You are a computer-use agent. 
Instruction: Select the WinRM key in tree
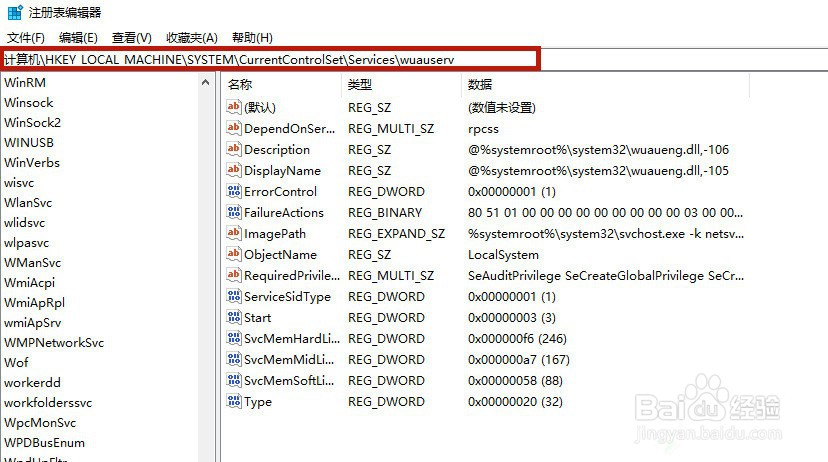[x=25, y=83]
